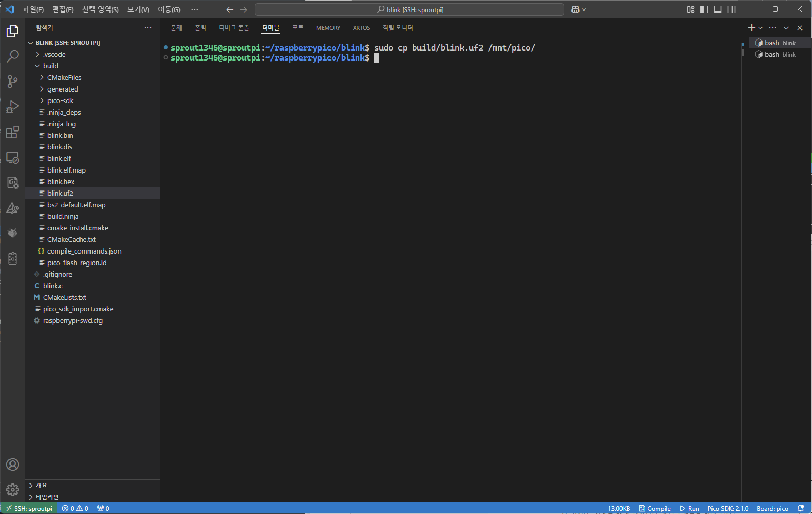Open the 편집(E) menu
This screenshot has height=514, width=812.
pyautogui.click(x=63, y=9)
